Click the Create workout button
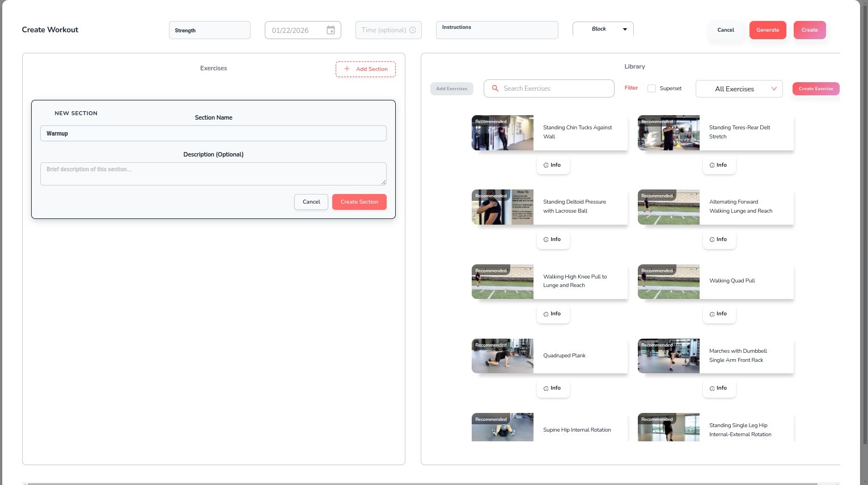Screen dimensions: 868x485 (x=810, y=30)
